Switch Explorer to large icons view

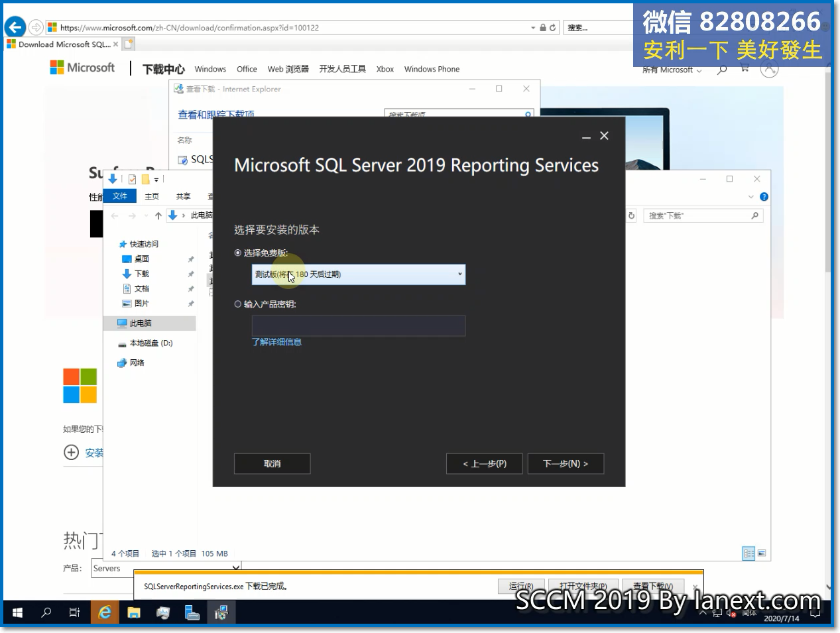coord(762,553)
